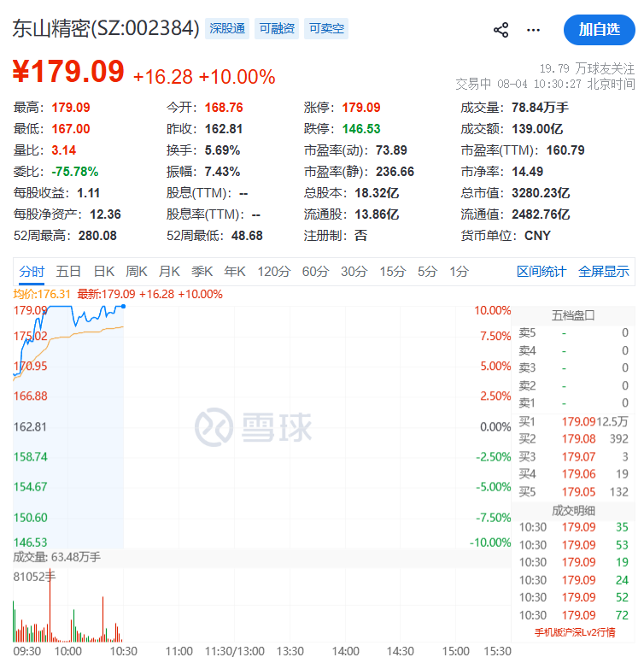644x669 pixels.
Task: Click the latest price point on intraday chart
Action: click(x=123, y=307)
